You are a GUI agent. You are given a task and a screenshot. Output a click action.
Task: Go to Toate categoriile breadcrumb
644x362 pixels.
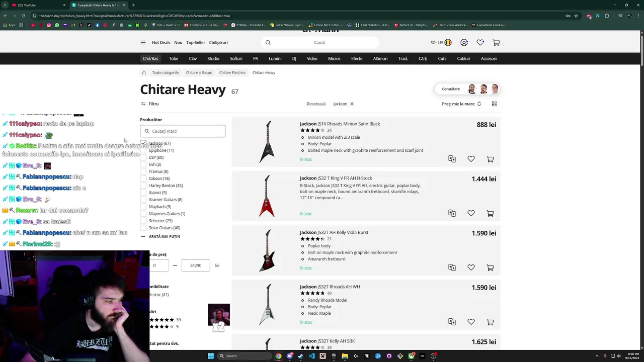[x=166, y=72]
